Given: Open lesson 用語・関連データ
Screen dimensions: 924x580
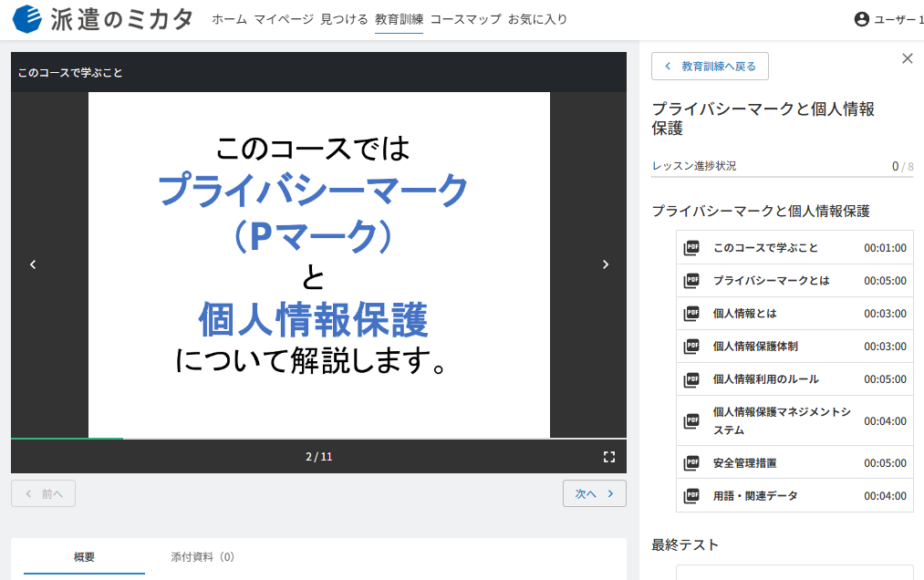Looking at the screenshot, I should (794, 496).
